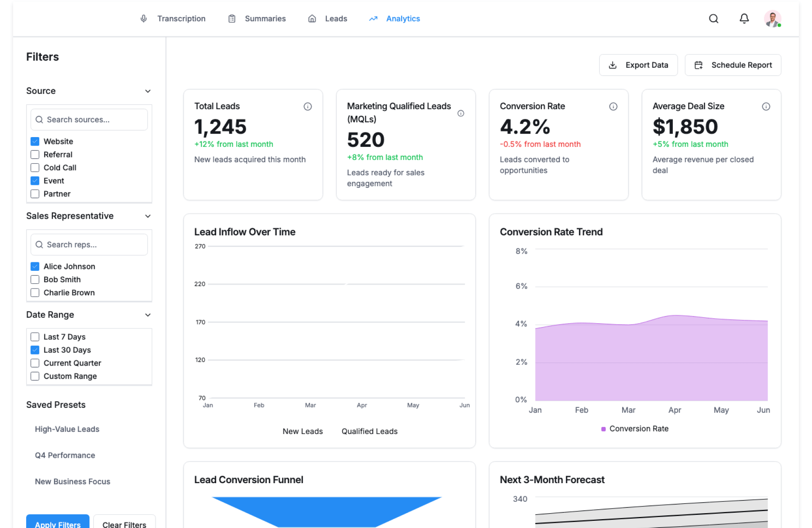Open the user profile avatar
The height and width of the screenshot is (528, 812).
(x=772, y=19)
